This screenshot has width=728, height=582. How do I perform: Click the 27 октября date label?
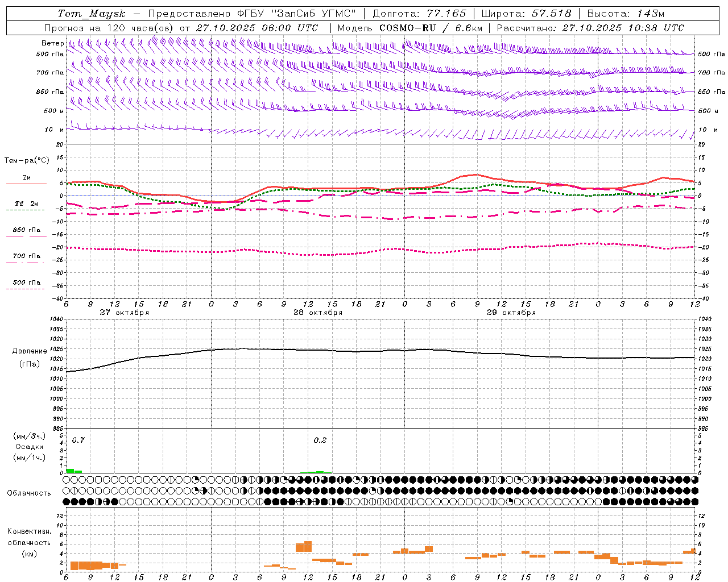point(125,313)
